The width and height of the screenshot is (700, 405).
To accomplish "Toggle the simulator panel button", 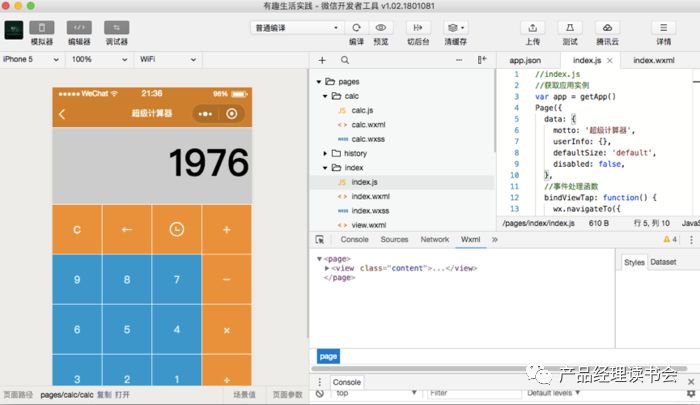I will [x=42, y=27].
